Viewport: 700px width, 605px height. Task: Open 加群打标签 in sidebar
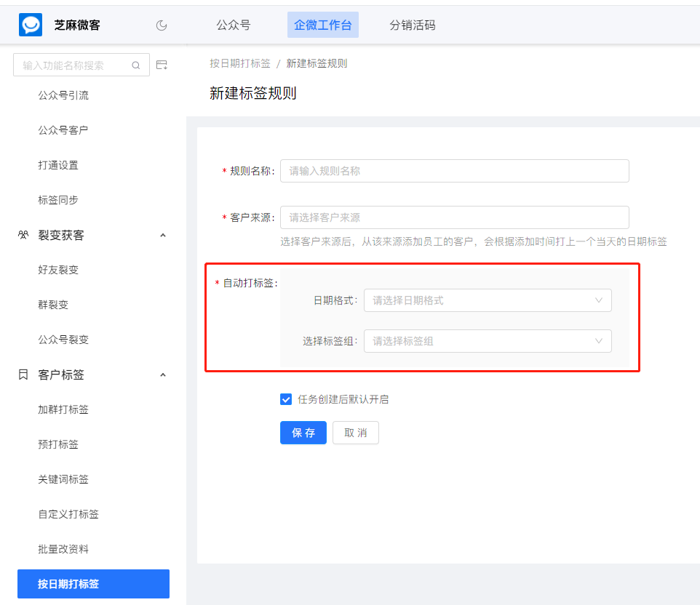point(63,409)
